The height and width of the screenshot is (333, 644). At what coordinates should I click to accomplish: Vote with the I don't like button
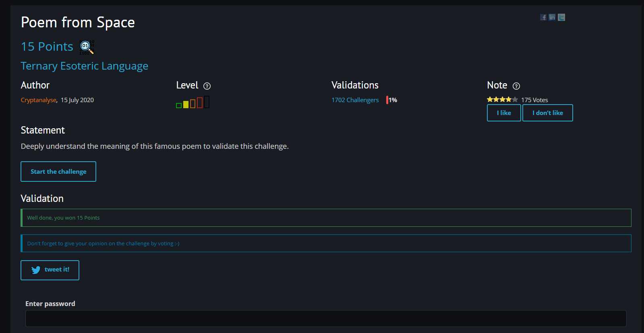pos(548,113)
